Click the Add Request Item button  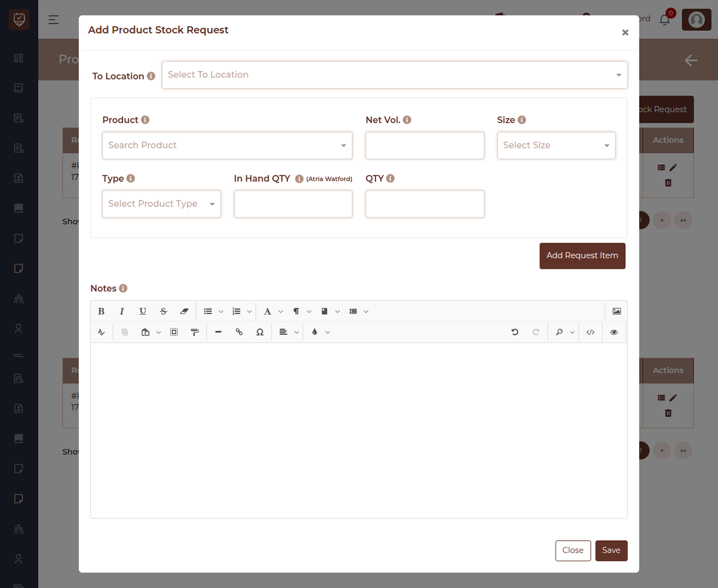(x=582, y=256)
